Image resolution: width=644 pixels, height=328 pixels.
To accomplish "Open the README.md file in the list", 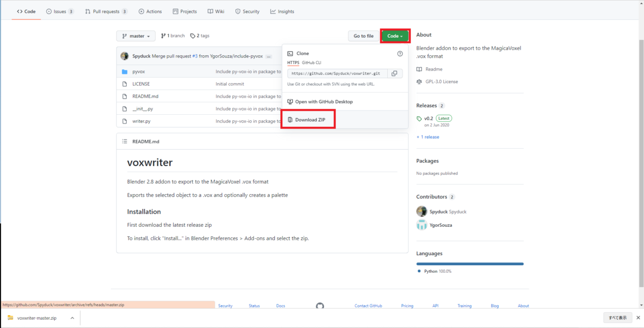I will pos(145,96).
